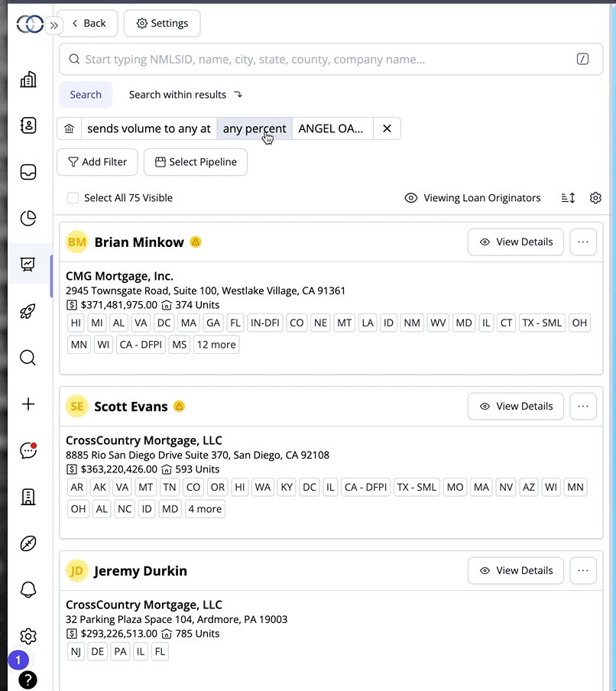Viewport: 616px width, 691px height.
Task: Click the sort order icon
Action: point(568,198)
